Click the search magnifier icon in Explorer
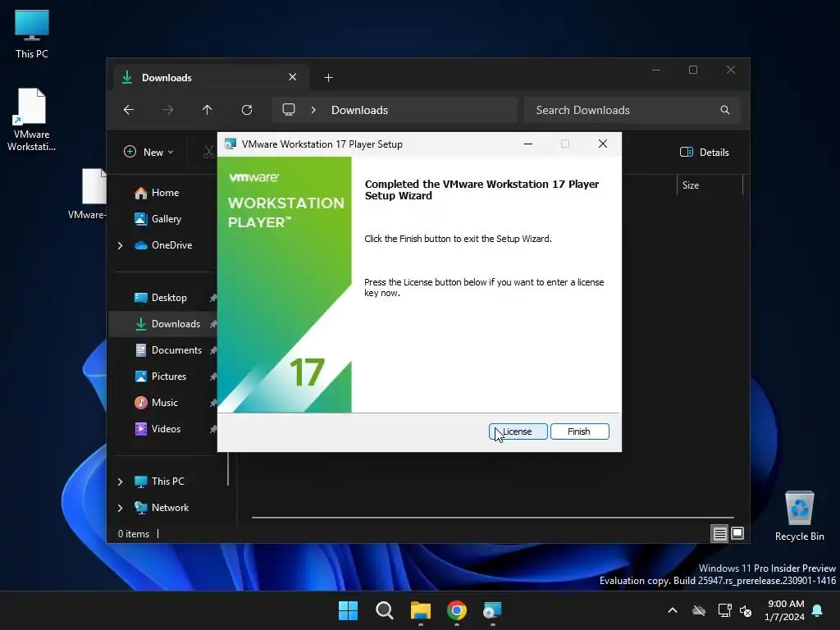Viewport: 840px width, 630px height. (x=725, y=110)
